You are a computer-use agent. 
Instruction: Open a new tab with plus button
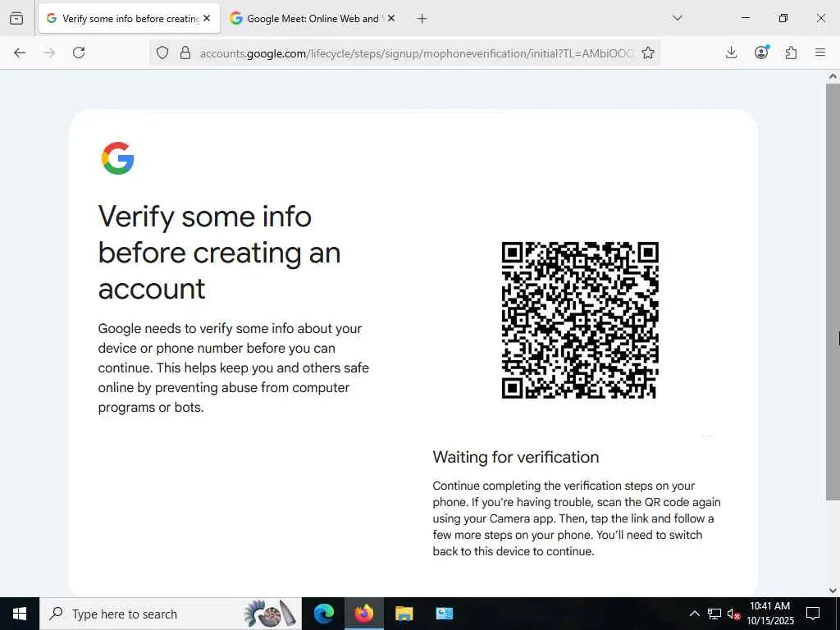point(422,19)
